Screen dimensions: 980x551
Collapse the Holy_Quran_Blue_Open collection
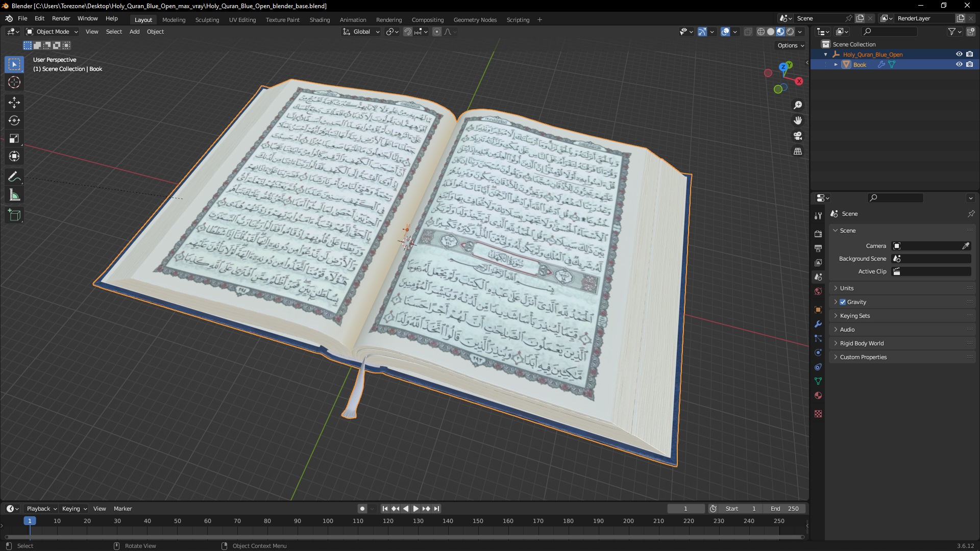(826, 55)
